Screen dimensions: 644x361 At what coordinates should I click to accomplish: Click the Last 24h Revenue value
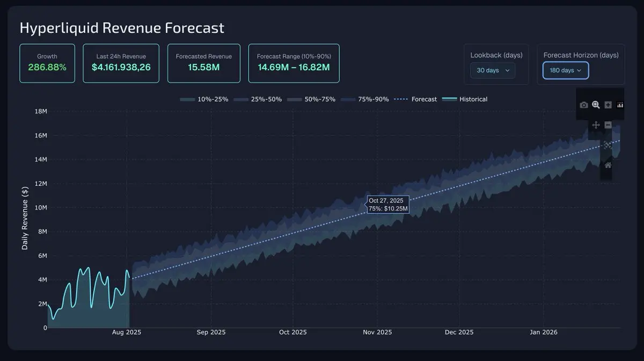[121, 68]
